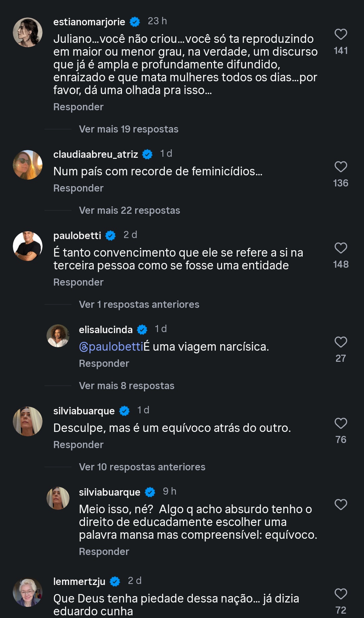Show 'Ver 1 respostas anteriores'
Screen dimensions: 364x618
tap(139, 304)
